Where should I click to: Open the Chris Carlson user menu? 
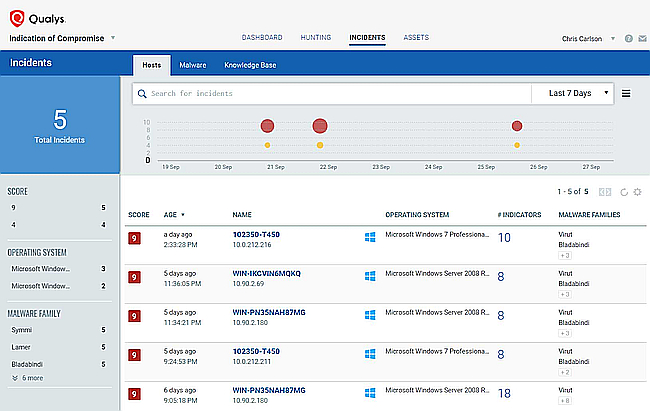tap(613, 39)
